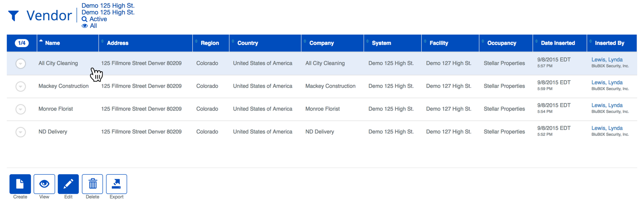Click the Export icon button

tap(116, 184)
